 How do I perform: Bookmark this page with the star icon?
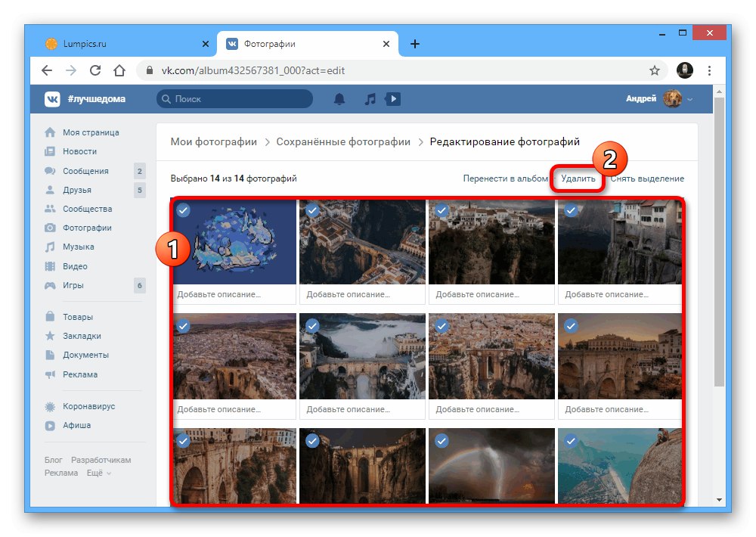pyautogui.click(x=654, y=71)
